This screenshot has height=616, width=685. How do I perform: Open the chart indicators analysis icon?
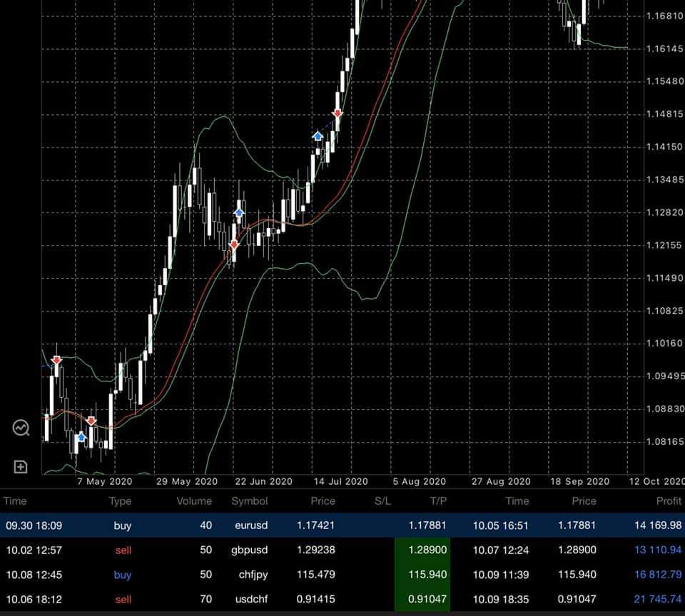click(21, 428)
